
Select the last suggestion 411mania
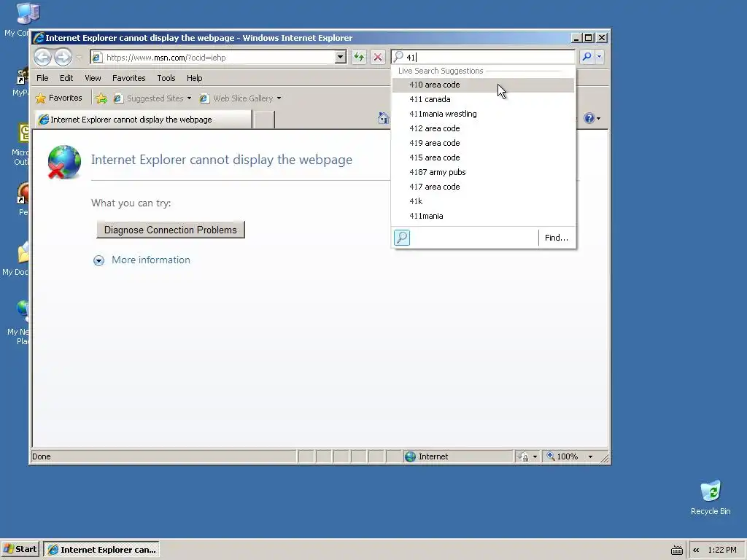click(483, 216)
